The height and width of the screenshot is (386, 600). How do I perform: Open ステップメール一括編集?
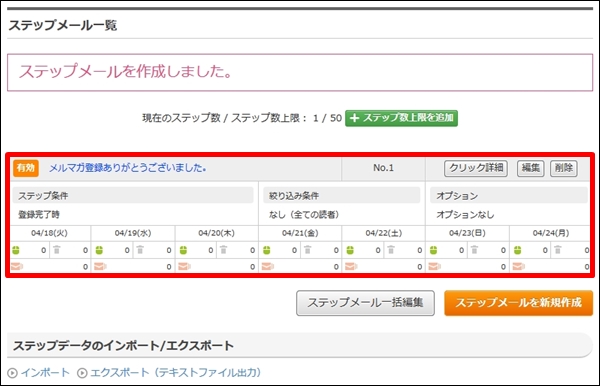pos(365,303)
